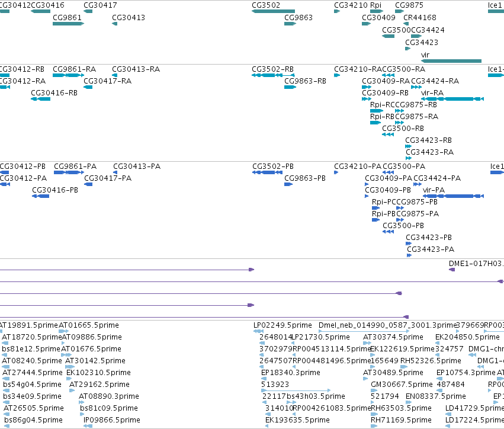
Task: Select EST AT08890.3prime label
Action: (109, 396)
